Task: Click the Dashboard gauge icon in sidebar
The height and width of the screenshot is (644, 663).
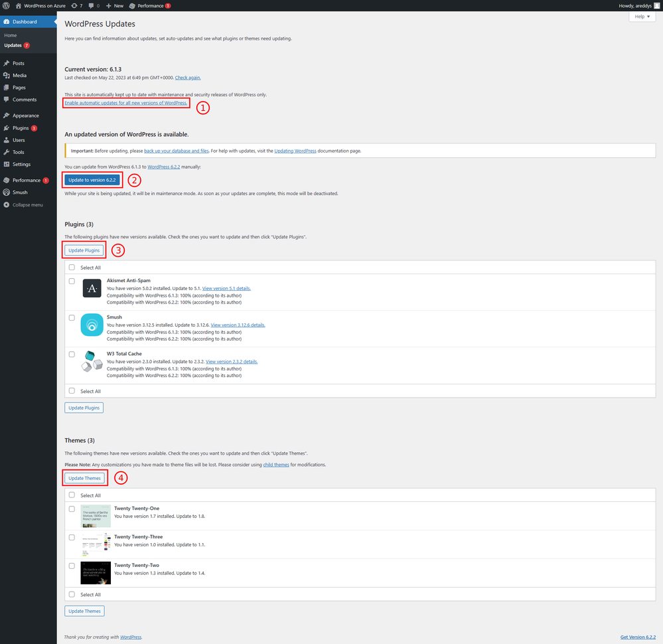Action: point(7,22)
